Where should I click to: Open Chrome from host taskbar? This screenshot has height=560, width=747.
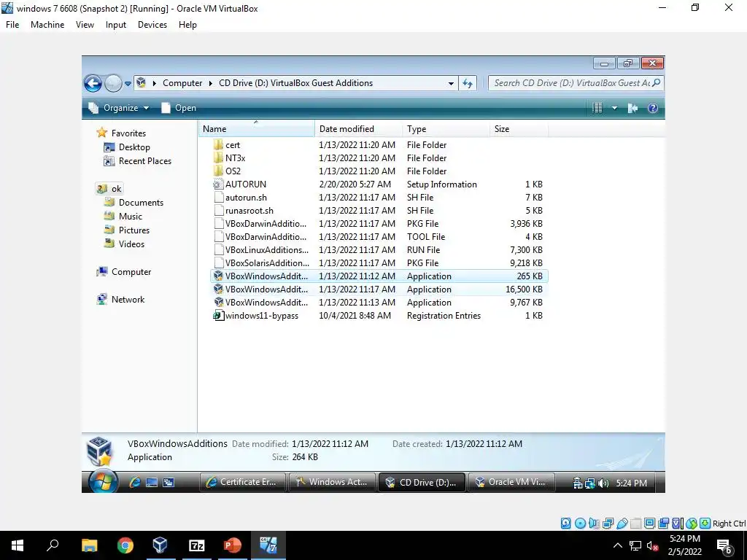125,545
